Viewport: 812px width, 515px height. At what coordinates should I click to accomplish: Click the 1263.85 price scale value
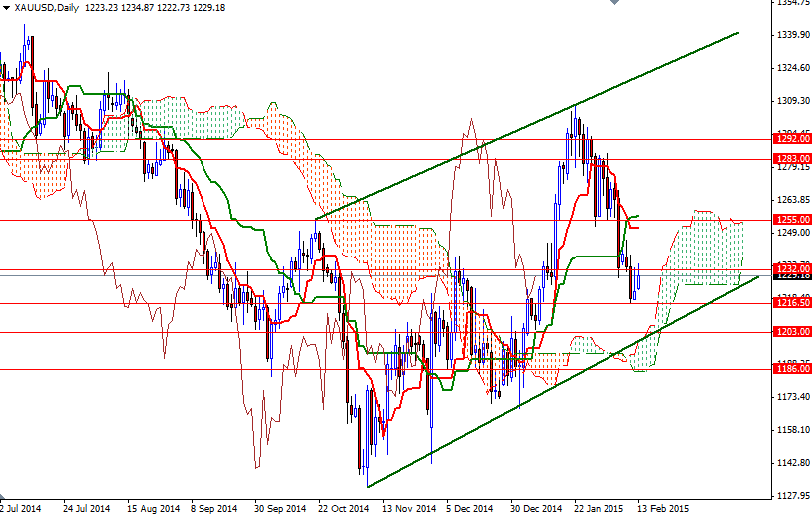[793, 200]
